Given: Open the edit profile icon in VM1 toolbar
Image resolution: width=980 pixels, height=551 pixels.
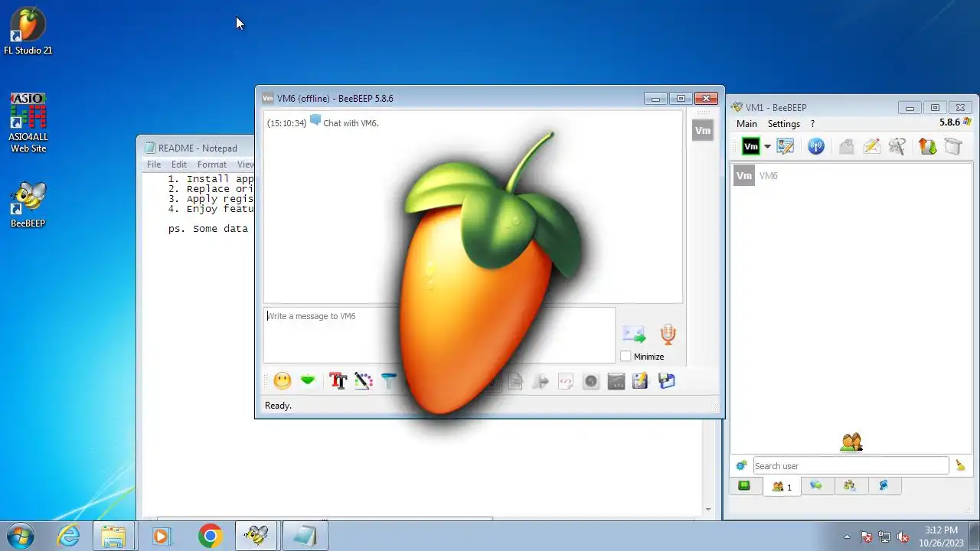Looking at the screenshot, I should pos(785,146).
